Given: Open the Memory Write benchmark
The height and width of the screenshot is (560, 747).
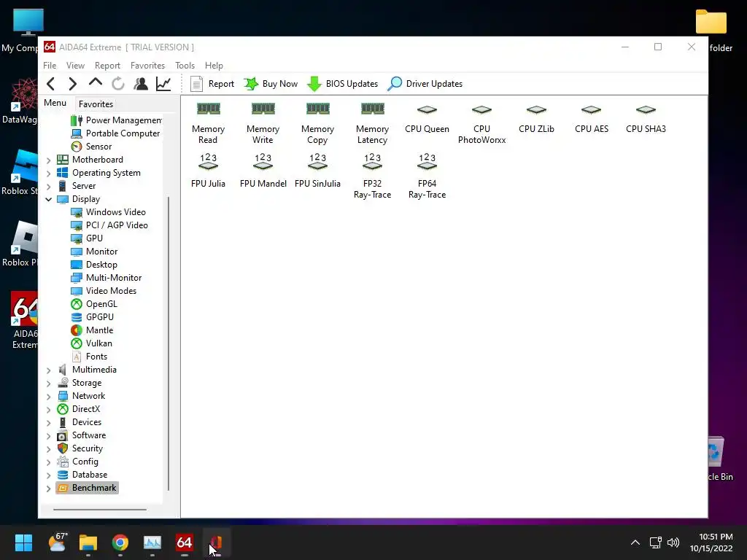Looking at the screenshot, I should click(263, 123).
